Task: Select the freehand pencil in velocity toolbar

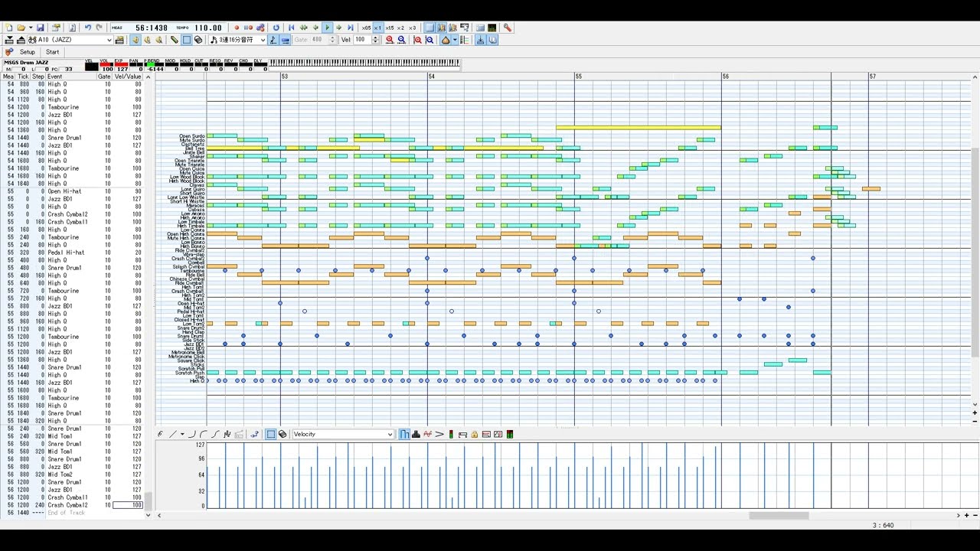Action: 160,434
